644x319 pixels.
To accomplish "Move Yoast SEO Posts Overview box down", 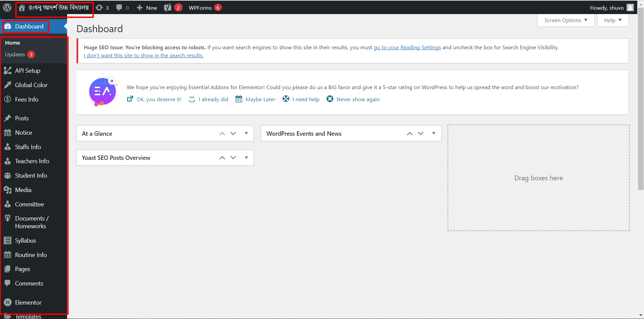I will click(x=233, y=157).
